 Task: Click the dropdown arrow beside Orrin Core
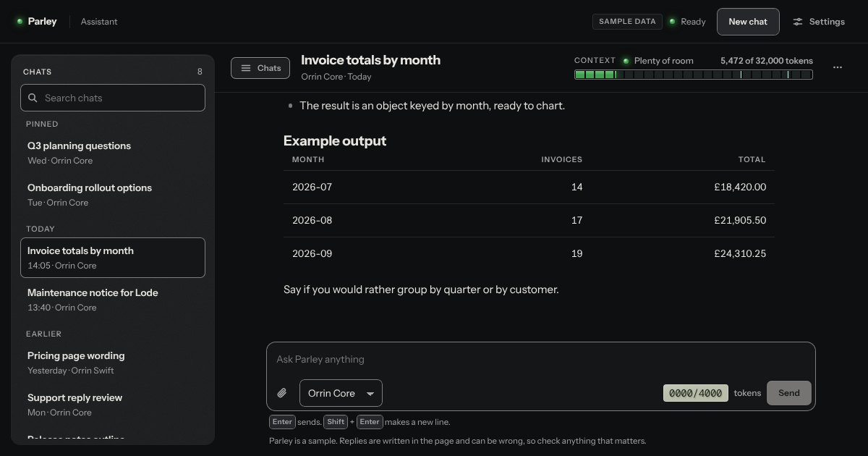370,394
